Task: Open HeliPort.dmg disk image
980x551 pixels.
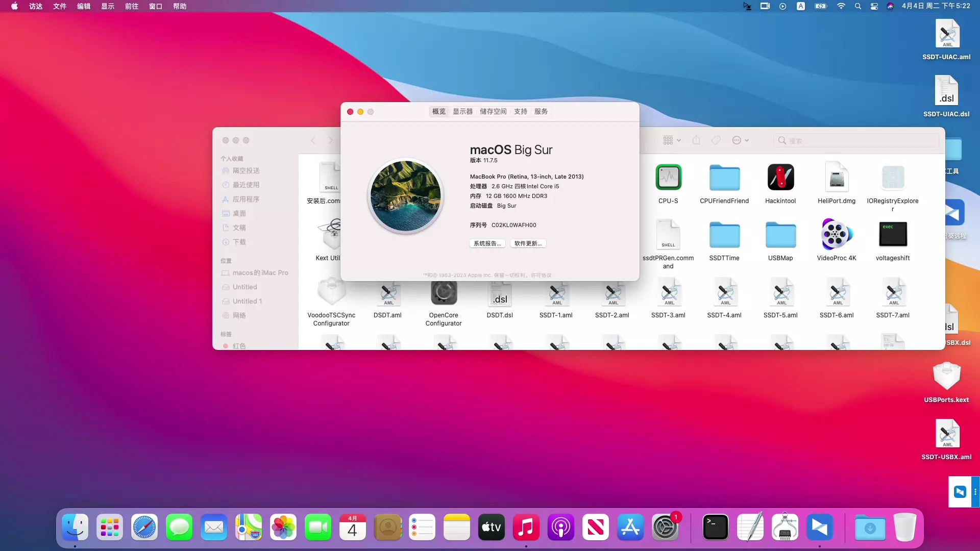Action: (x=836, y=178)
